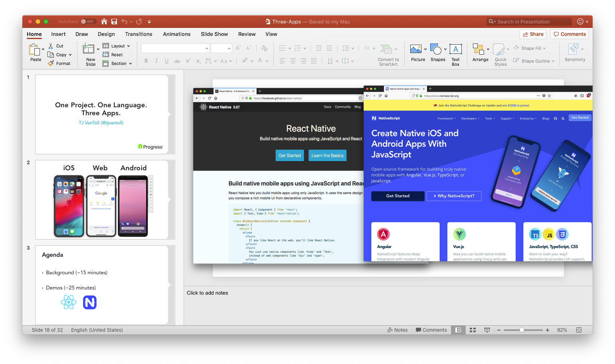The width and height of the screenshot is (615, 364).
Task: Reset the slide layout
Action: point(113,55)
